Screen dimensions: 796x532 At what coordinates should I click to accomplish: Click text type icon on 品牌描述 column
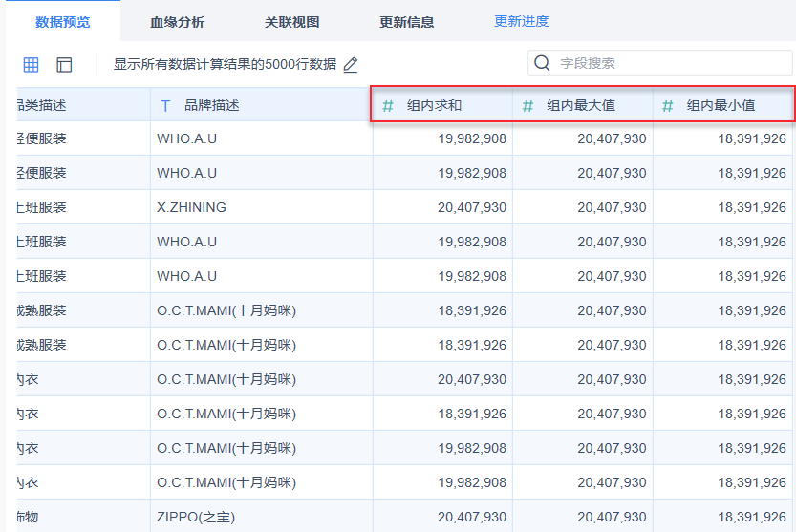[165, 105]
